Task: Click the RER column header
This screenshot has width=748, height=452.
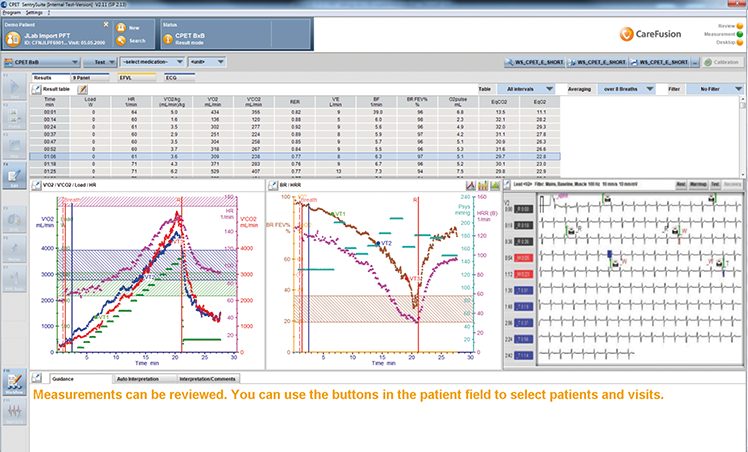Action: pos(295,102)
